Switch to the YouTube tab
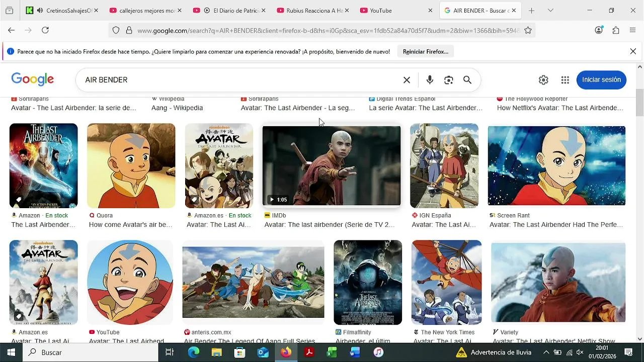 [x=396, y=11]
